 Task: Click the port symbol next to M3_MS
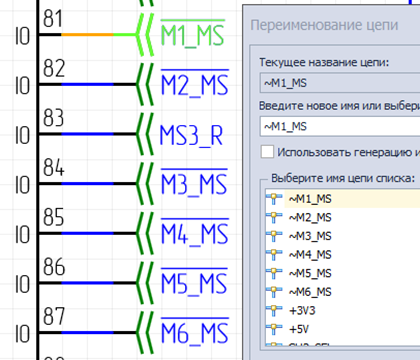[145, 184]
